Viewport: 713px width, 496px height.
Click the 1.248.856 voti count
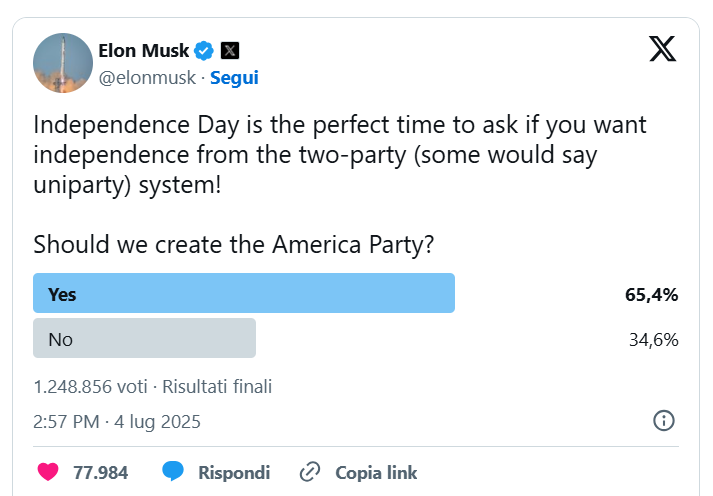90,386
